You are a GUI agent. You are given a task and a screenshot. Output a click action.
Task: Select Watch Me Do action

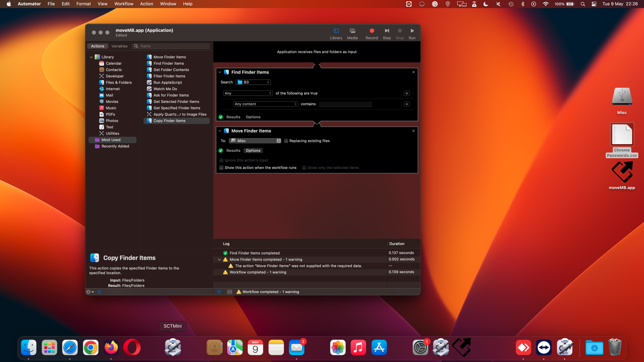(165, 89)
